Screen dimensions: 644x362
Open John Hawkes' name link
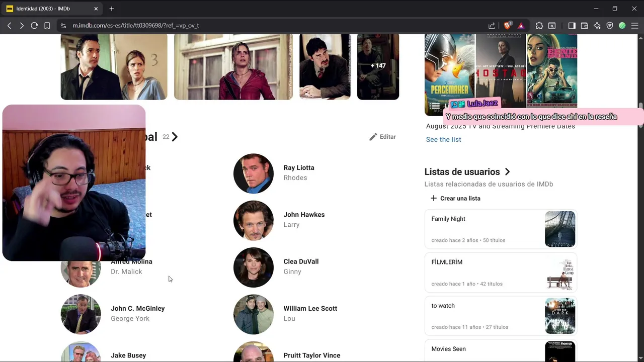[x=304, y=215]
